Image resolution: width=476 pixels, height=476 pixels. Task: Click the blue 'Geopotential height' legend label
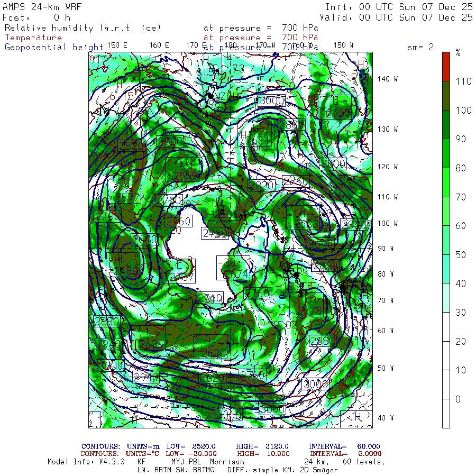click(51, 47)
